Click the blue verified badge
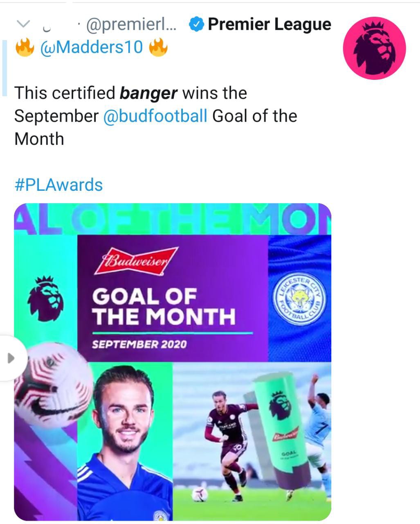The height and width of the screenshot is (524, 420). pyautogui.click(x=196, y=25)
